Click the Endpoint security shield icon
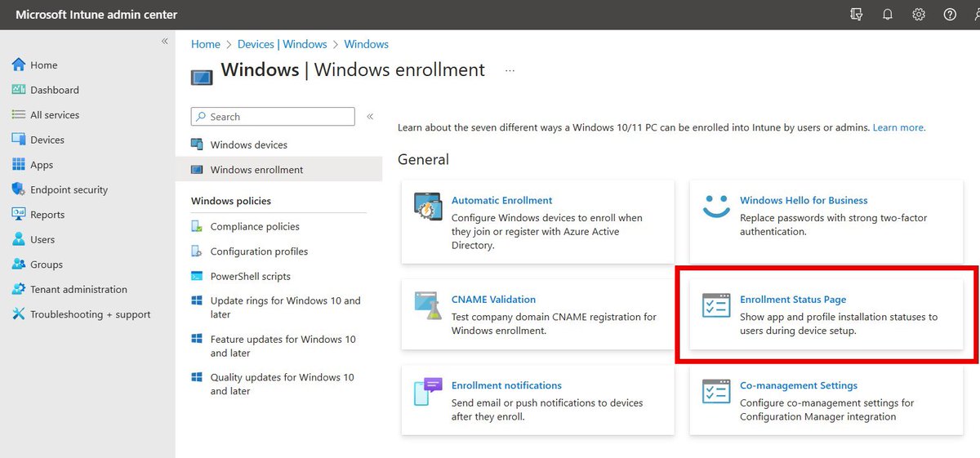 pos(19,189)
